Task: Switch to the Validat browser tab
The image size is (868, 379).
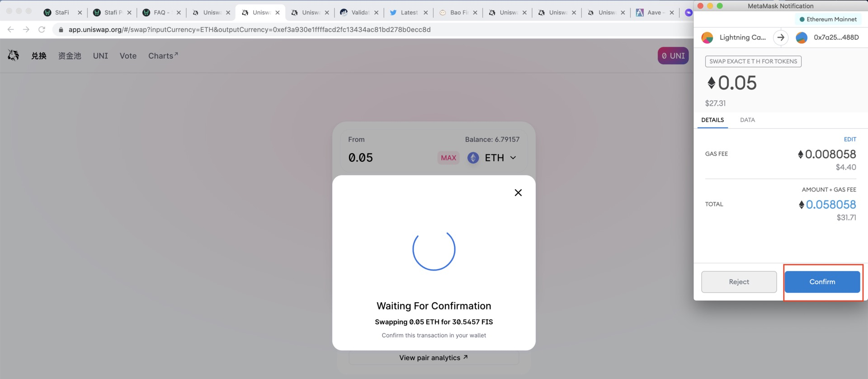Action: 359,13
